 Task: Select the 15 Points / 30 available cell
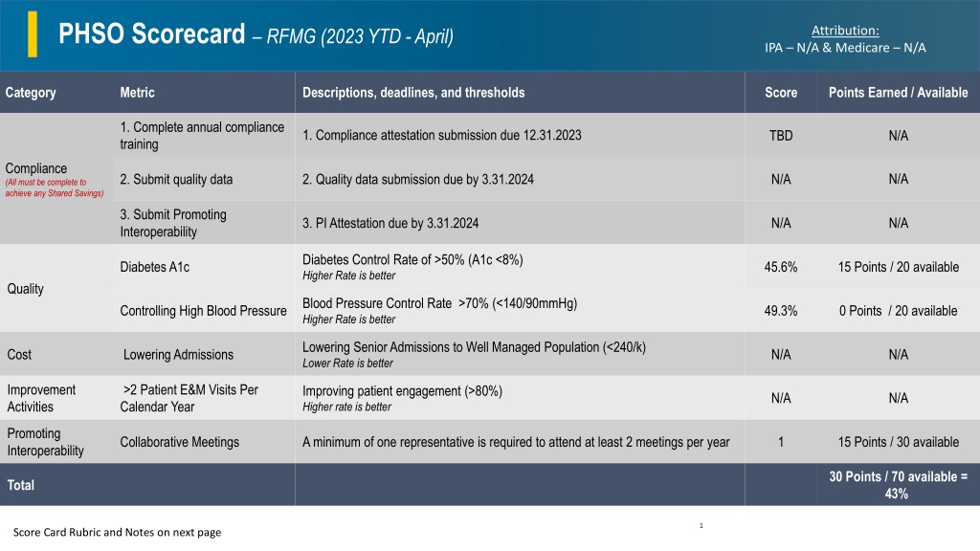pyautogui.click(x=898, y=442)
